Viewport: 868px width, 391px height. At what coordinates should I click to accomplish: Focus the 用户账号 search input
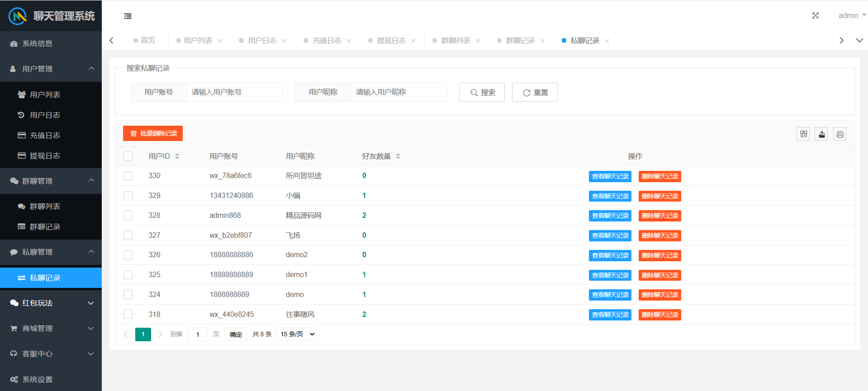point(234,92)
